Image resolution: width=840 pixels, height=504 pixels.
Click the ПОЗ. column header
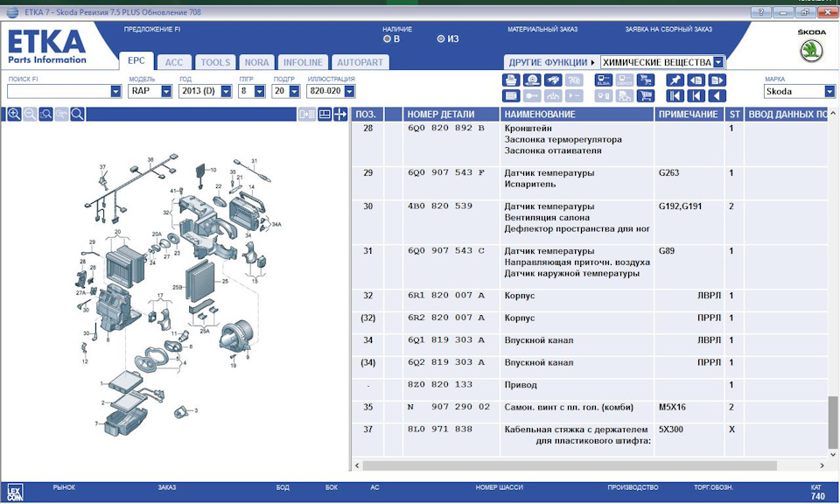[367, 114]
